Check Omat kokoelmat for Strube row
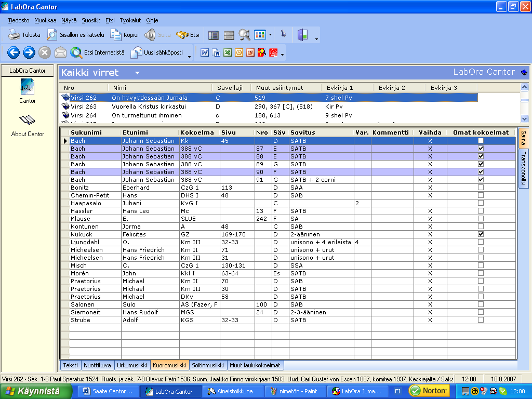 click(x=481, y=320)
